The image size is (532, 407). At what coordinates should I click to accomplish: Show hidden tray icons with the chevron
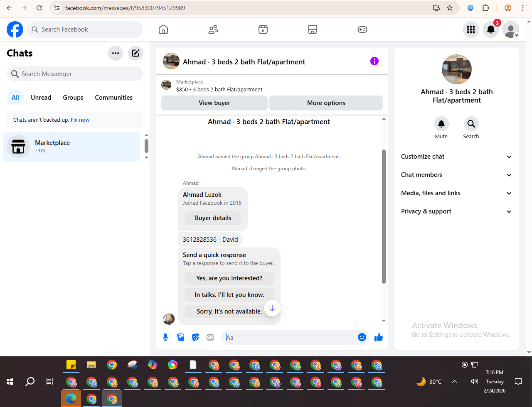(455, 382)
